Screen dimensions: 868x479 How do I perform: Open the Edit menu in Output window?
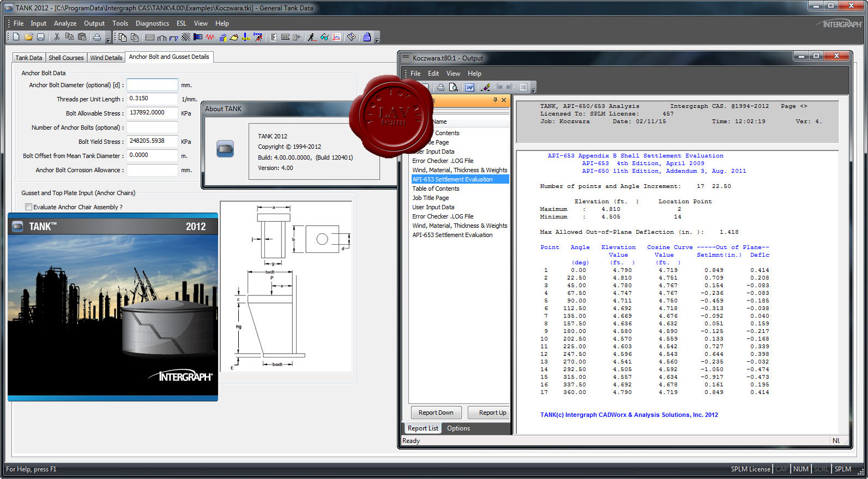tap(433, 74)
